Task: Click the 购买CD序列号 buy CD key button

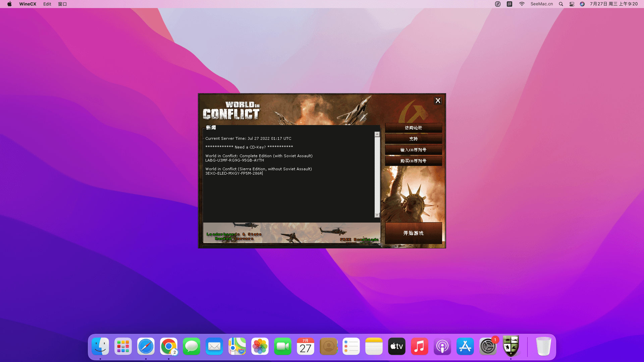Action: (x=413, y=161)
